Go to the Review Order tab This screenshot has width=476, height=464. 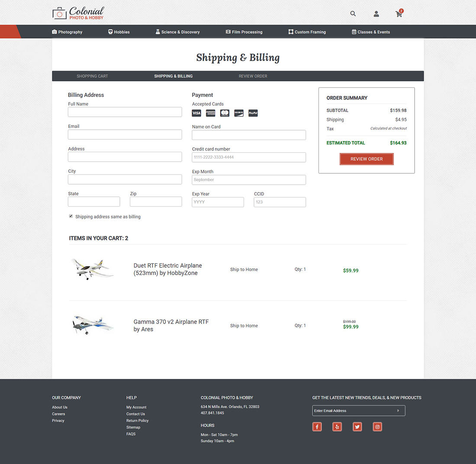click(x=253, y=76)
